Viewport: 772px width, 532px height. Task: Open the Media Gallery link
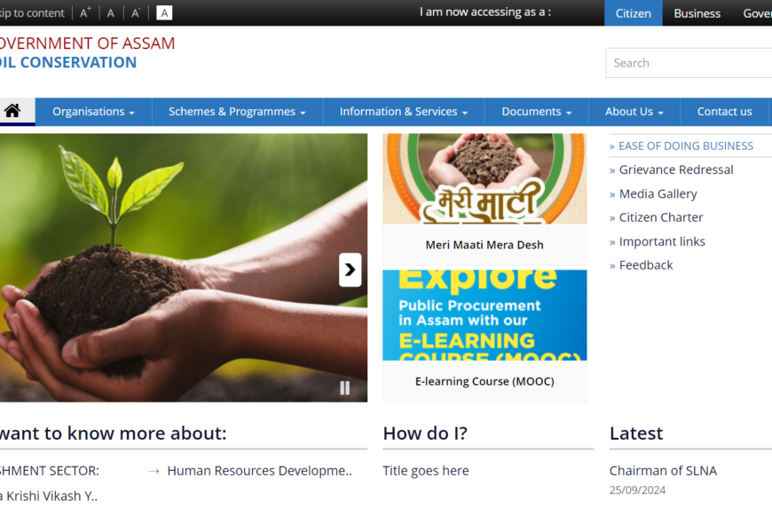[x=658, y=193]
